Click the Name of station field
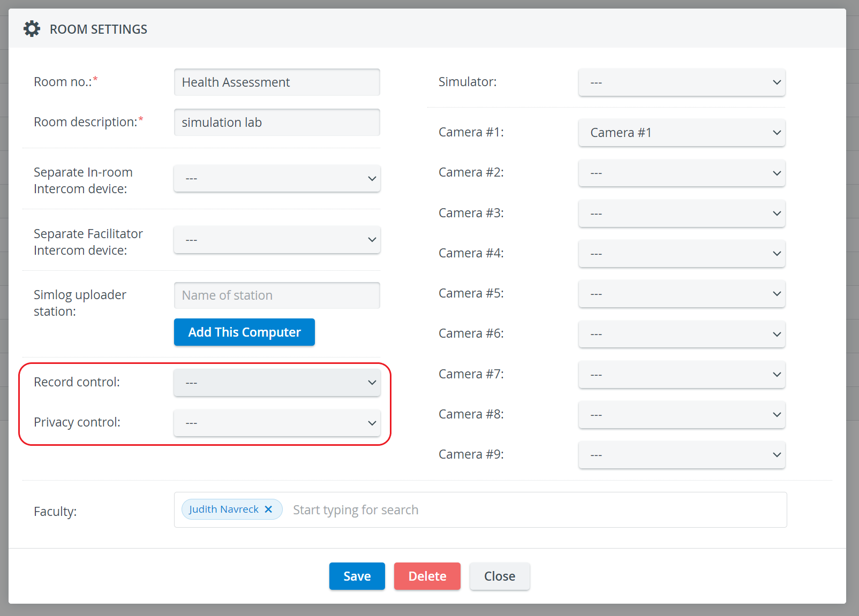The width and height of the screenshot is (859, 616). tap(277, 295)
